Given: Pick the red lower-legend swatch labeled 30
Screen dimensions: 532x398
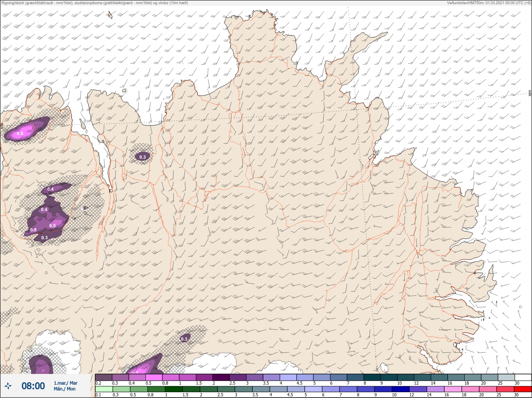Looking at the screenshot, I should point(522,389).
